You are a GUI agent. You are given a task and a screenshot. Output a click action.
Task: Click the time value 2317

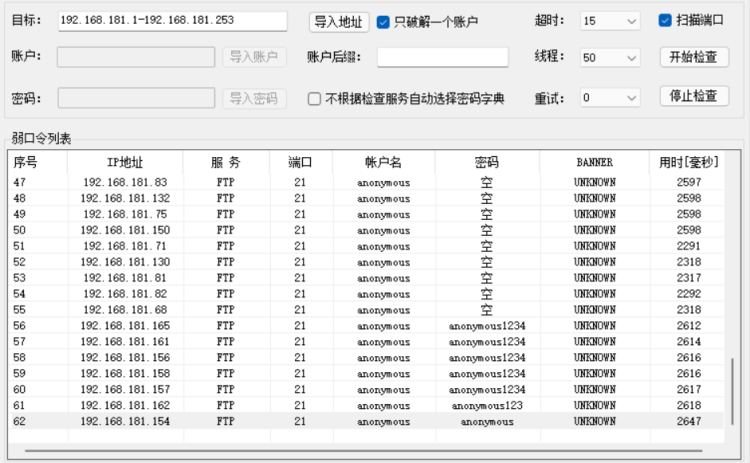[x=689, y=278]
